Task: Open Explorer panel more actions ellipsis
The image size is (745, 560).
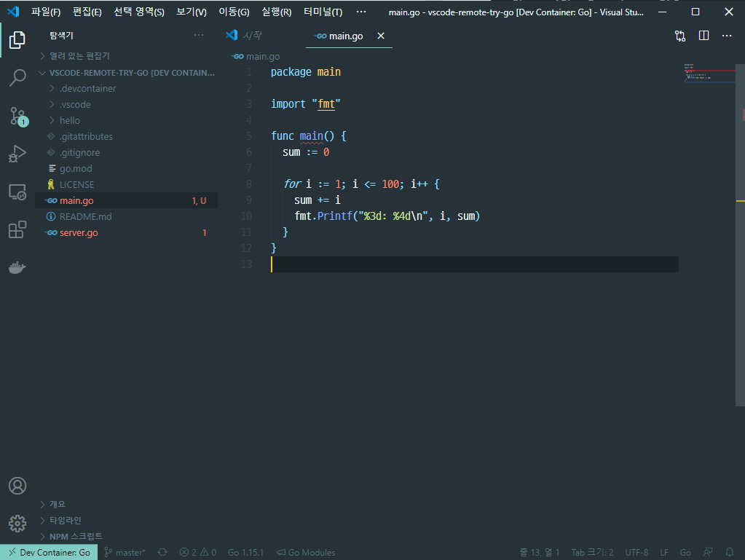Action: click(x=199, y=35)
